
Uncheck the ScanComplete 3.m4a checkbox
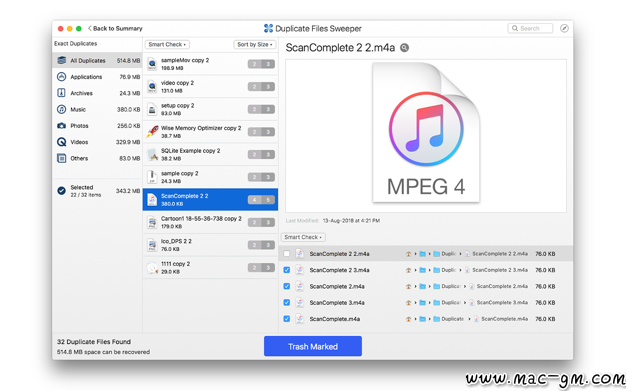[x=287, y=303]
